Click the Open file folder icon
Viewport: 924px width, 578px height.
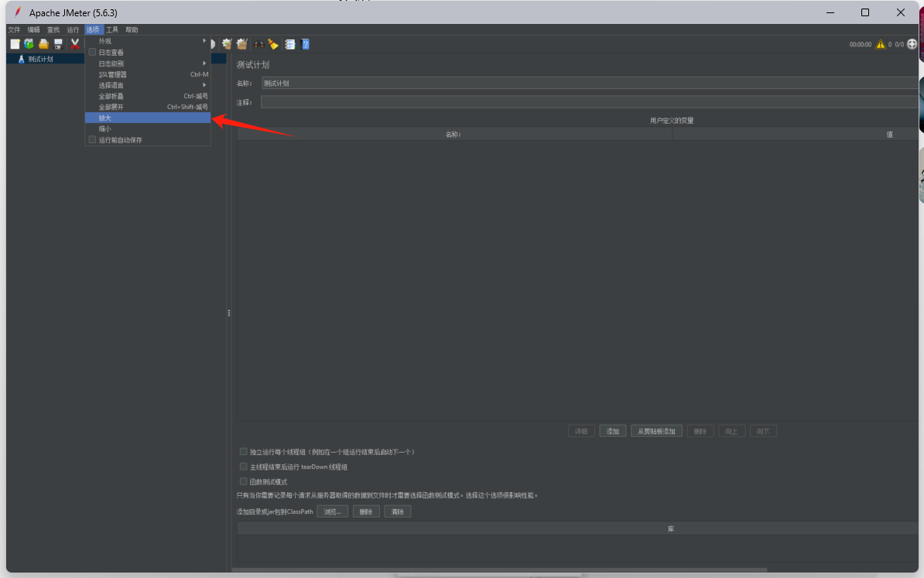(x=43, y=44)
